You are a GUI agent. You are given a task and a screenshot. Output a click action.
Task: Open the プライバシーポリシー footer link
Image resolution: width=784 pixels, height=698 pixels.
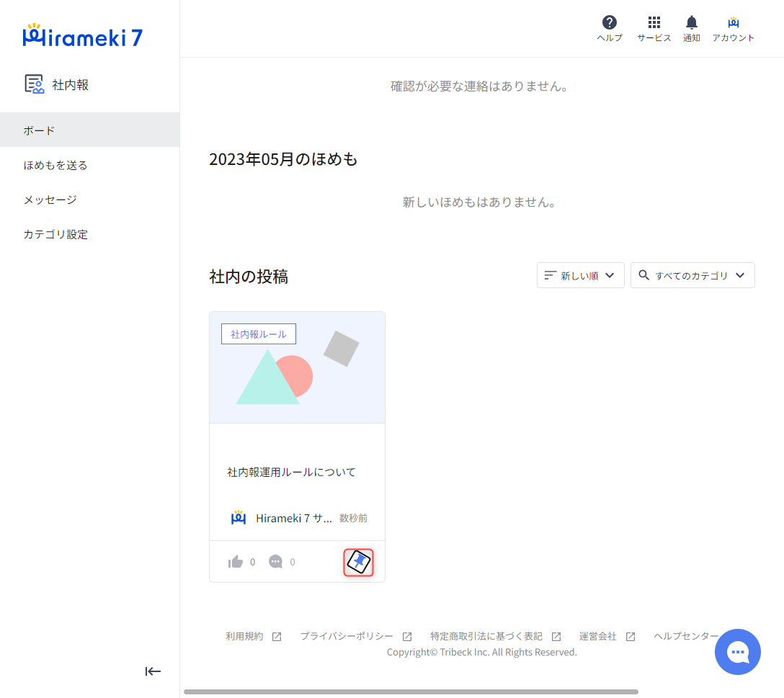347,636
